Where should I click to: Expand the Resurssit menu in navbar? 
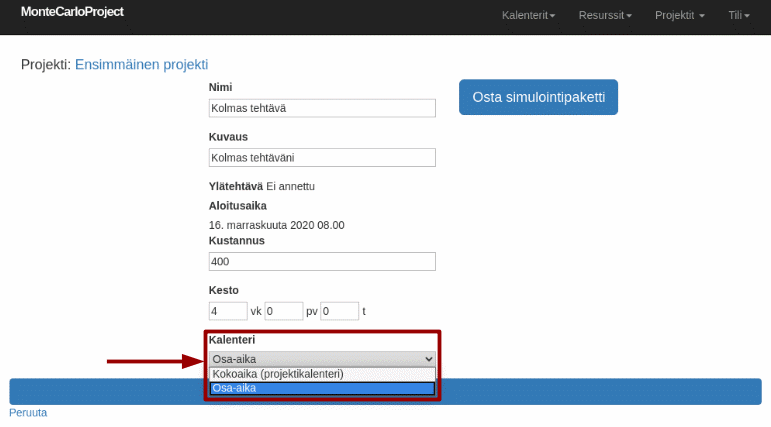click(604, 16)
